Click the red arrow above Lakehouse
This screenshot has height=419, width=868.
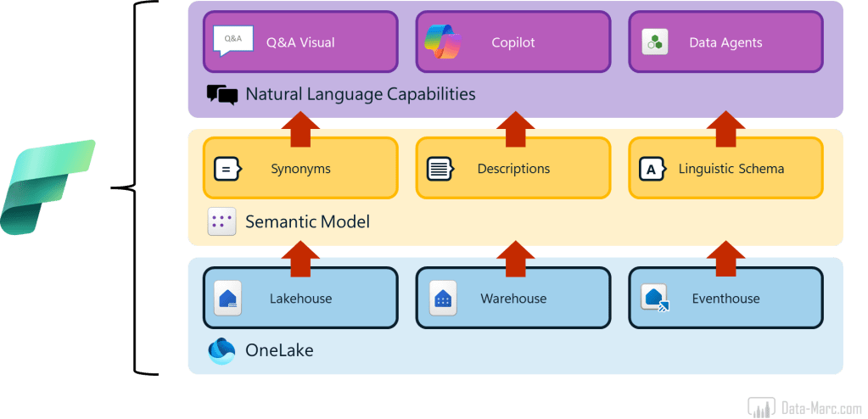coord(300,258)
